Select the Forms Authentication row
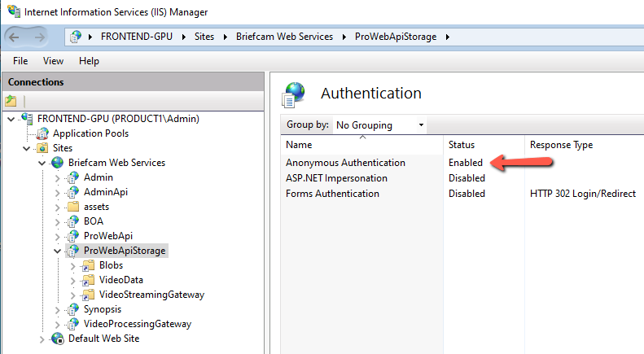Image resolution: width=644 pixels, height=354 pixels. click(462, 194)
